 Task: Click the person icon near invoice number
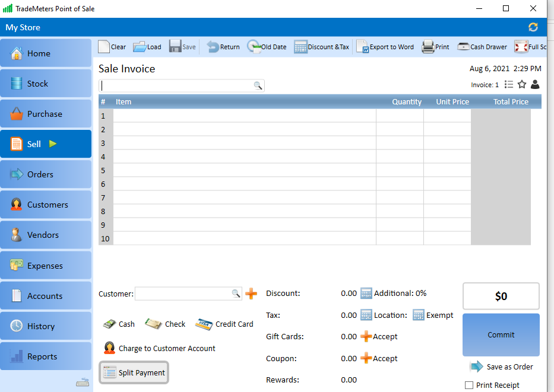coord(535,85)
